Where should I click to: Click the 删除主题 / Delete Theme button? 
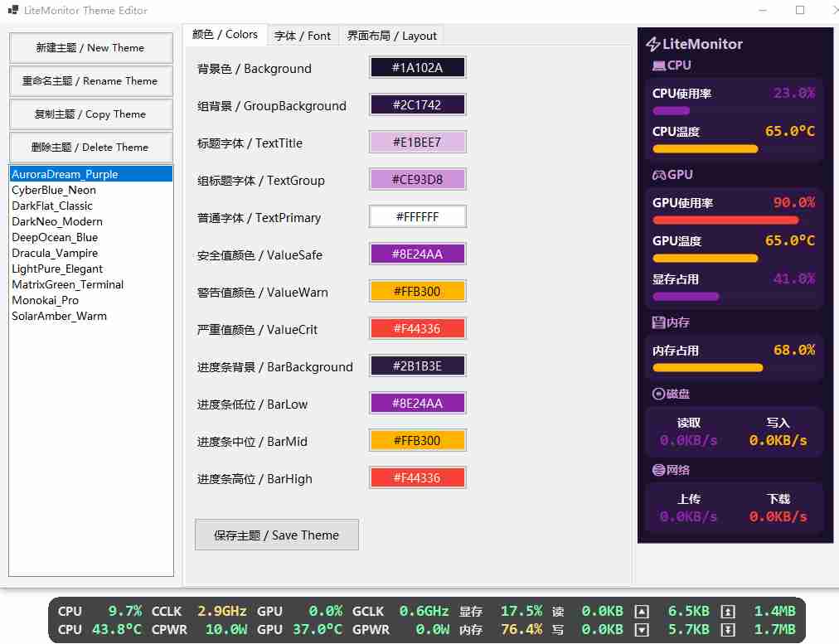pyautogui.click(x=90, y=147)
